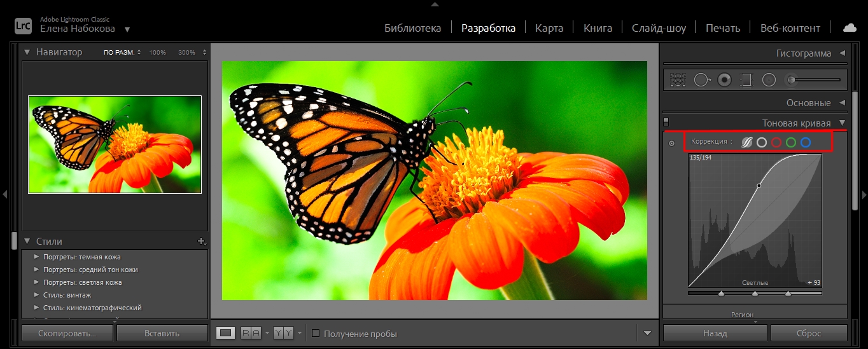
Task: Set navigator zoom to 300%
Action: 186,52
